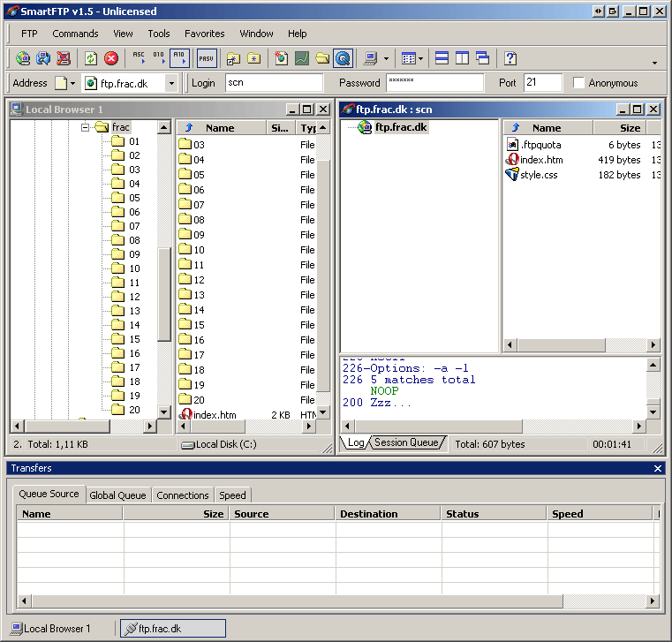Open dropdown arrow beside Address page icon

[73, 83]
